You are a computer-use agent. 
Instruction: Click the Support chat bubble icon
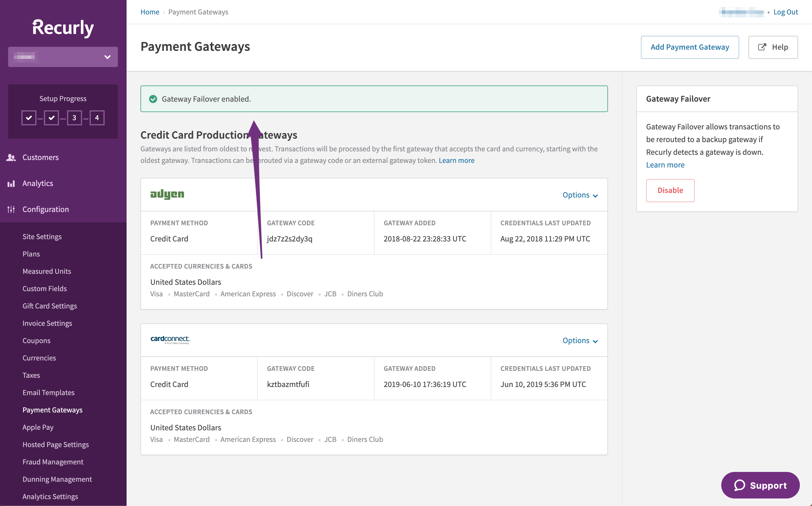739,485
